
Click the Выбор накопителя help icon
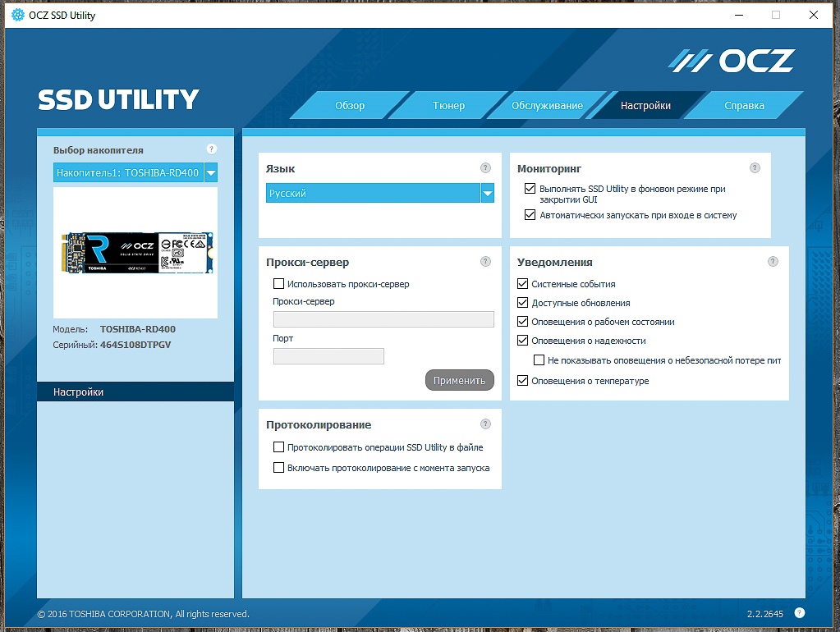[x=211, y=149]
